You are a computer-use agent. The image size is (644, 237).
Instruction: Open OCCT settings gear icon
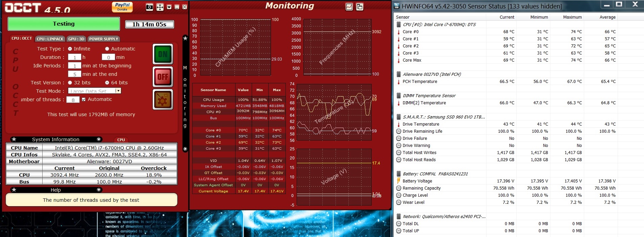point(163,100)
